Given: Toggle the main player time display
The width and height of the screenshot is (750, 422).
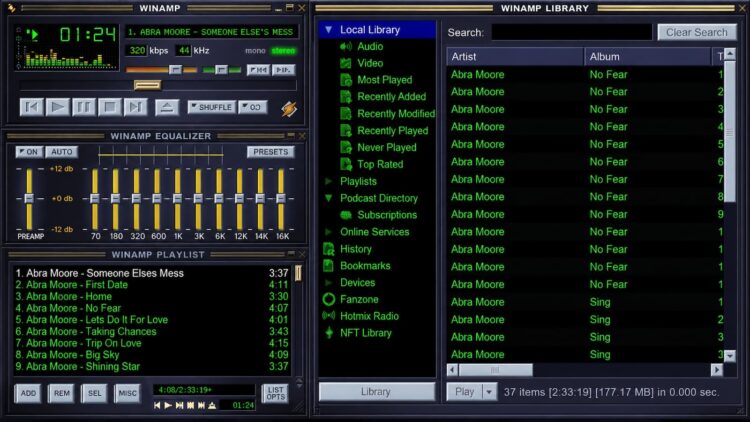Looking at the screenshot, I should (x=88, y=34).
